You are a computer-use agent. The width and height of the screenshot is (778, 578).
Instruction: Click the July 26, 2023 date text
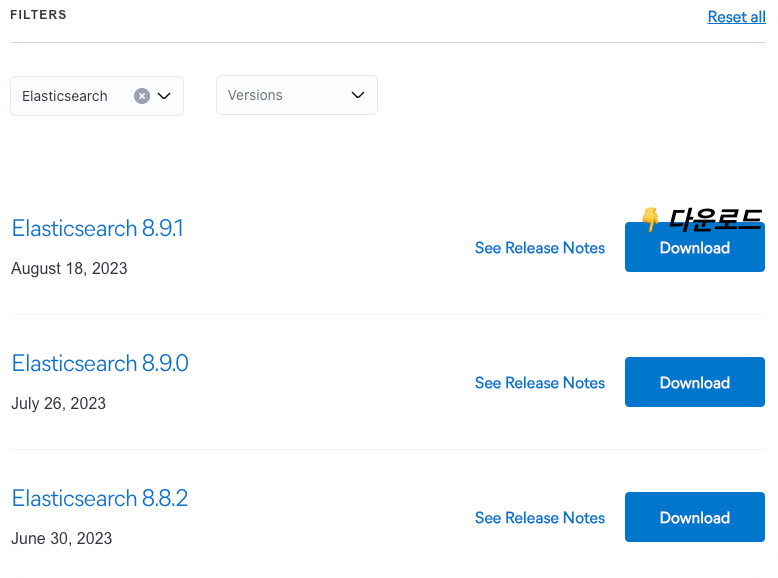59,403
